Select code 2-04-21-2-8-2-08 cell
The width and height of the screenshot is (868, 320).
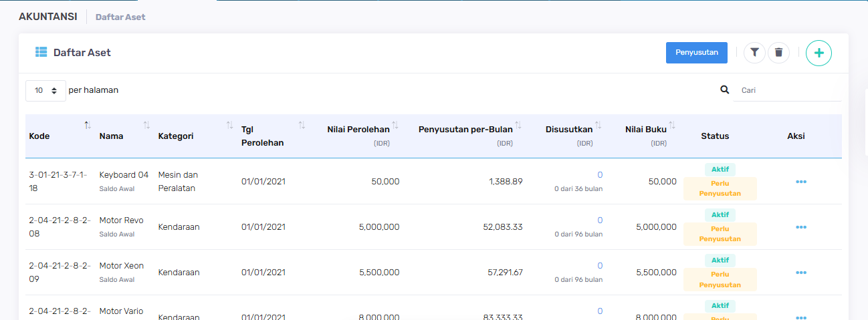60,227
